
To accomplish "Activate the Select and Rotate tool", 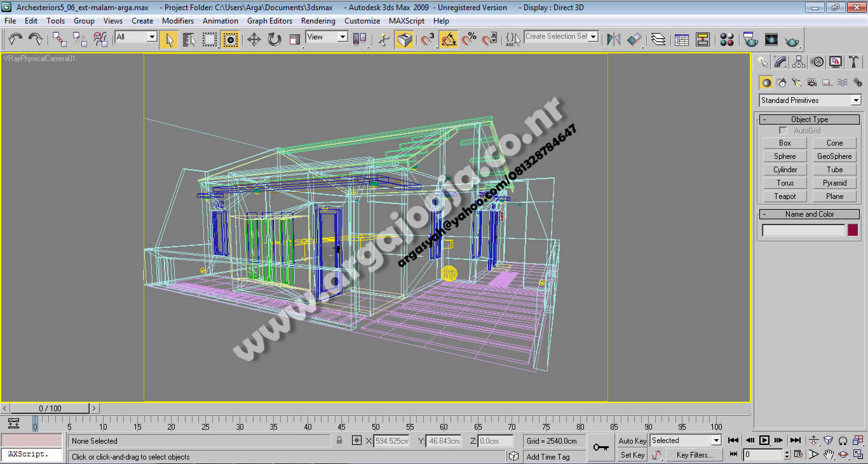I will (275, 39).
